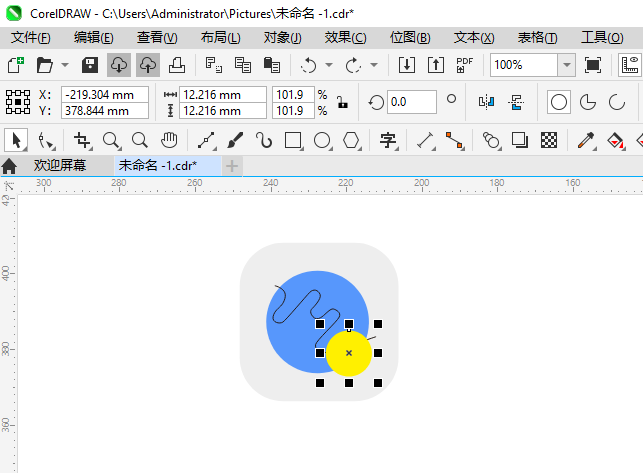Open the 位图(B) menu
Image resolution: width=643 pixels, height=473 pixels.
(x=410, y=38)
